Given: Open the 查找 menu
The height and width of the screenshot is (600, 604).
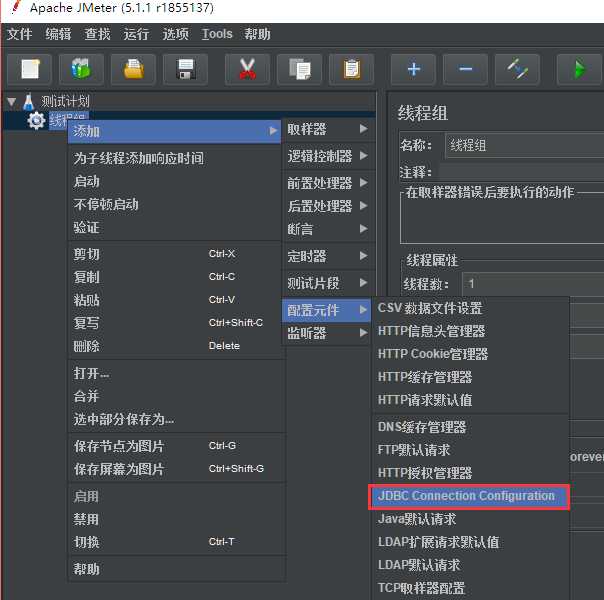Looking at the screenshot, I should (x=97, y=34).
